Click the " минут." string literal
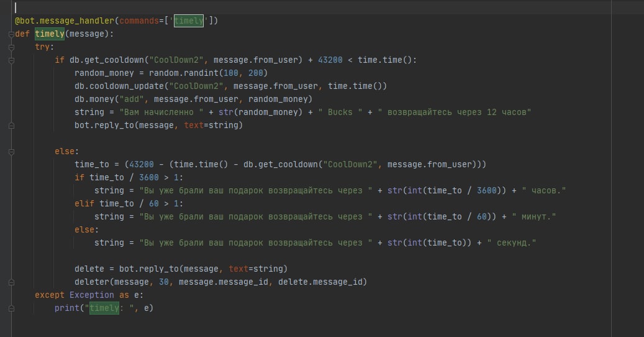Viewport: 644px width, 337px height. click(x=534, y=216)
